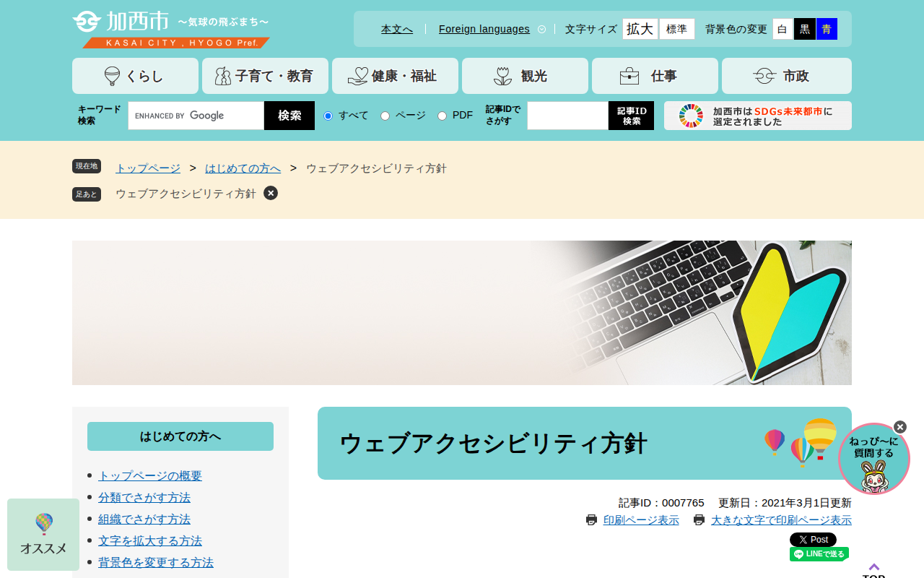Click the 検索 search button
This screenshot has width=924, height=578.
289,116
